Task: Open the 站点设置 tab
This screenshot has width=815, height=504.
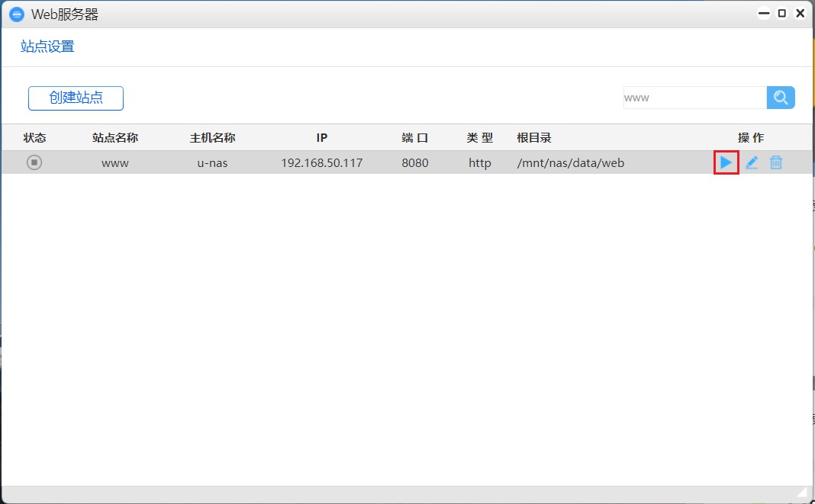Action: 47,47
